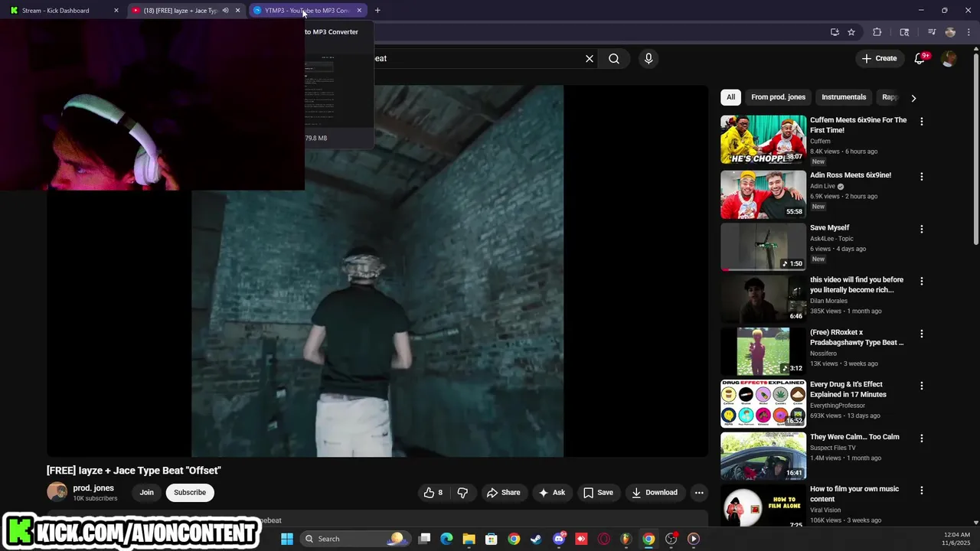The height and width of the screenshot is (551, 980).
Task: Open Chrome extensions puzzle icon
Action: click(877, 32)
